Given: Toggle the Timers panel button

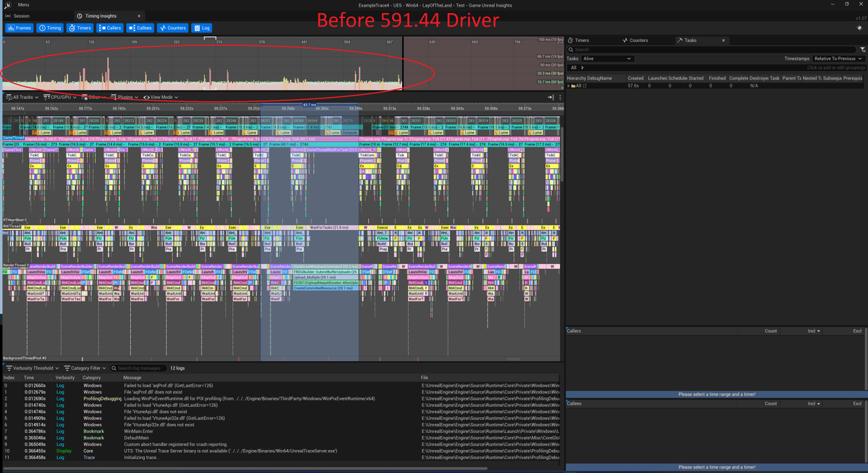Looking at the screenshot, I should 80,27.
